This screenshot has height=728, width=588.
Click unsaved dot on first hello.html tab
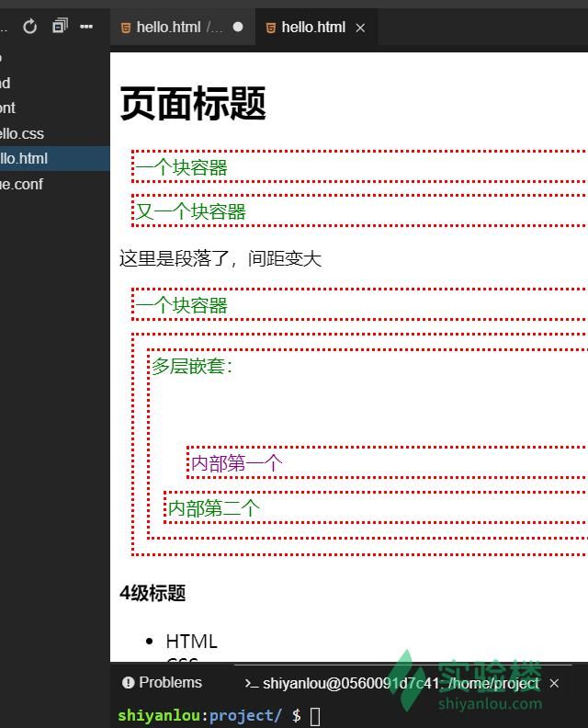coord(238,27)
